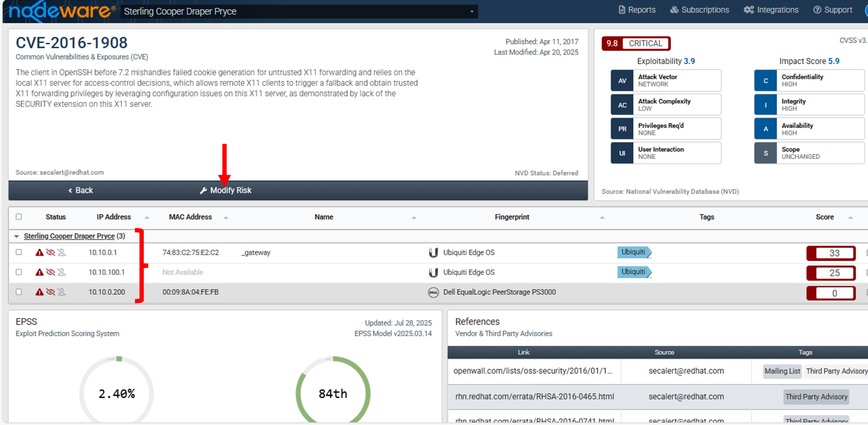Toggle the select-all checkbox in table header

pos(19,217)
